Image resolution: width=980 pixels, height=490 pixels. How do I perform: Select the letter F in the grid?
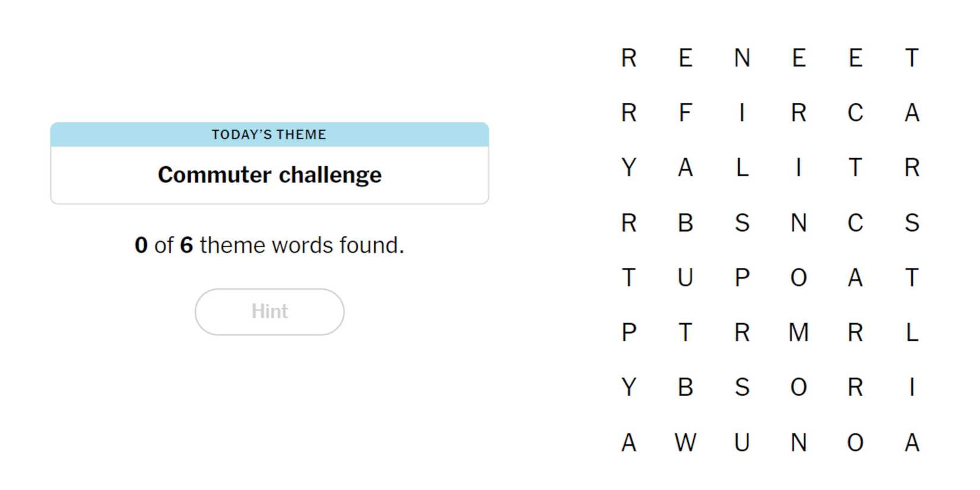(685, 113)
